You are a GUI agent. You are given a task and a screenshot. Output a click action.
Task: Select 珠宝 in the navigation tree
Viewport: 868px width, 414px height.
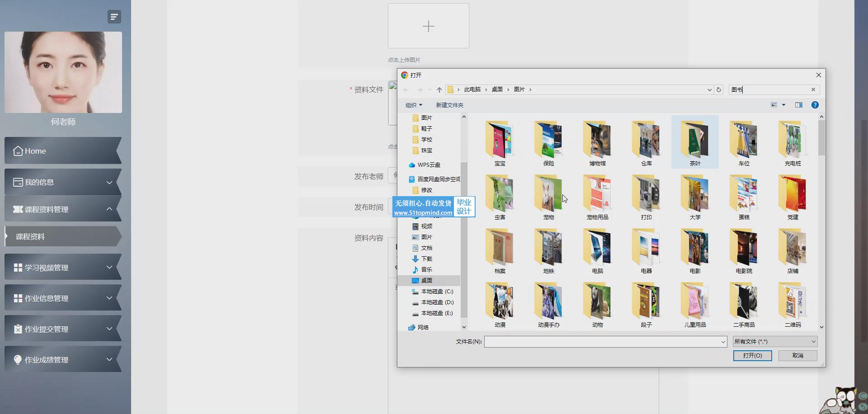pos(427,150)
